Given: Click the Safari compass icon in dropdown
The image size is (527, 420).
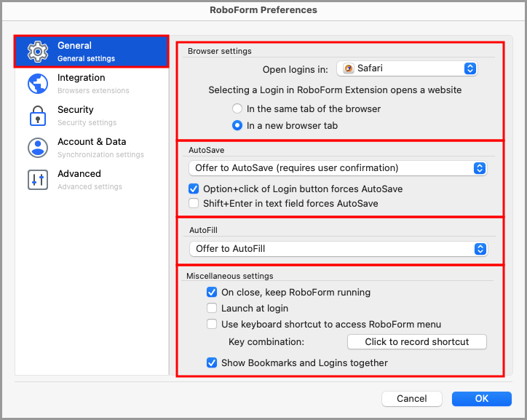Looking at the screenshot, I should pos(349,68).
